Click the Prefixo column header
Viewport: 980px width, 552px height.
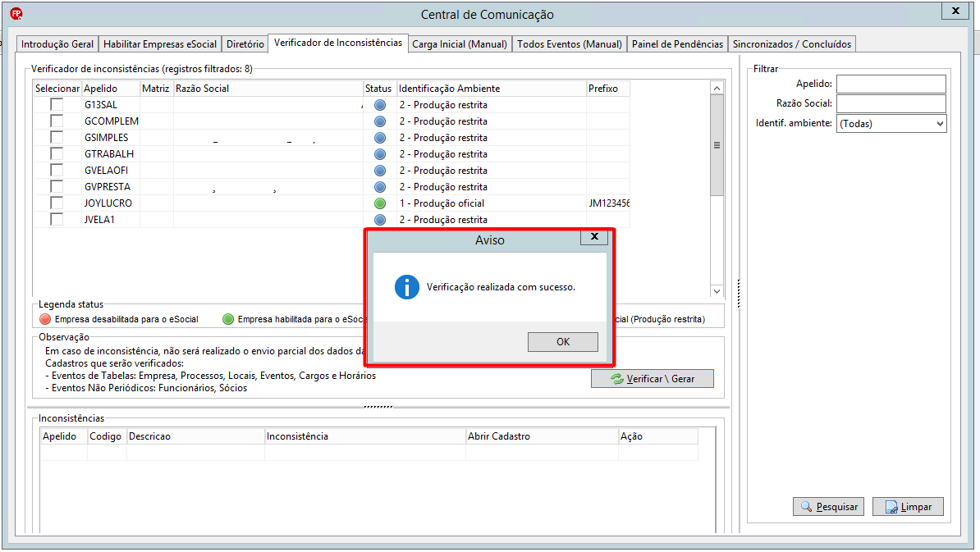pos(608,88)
